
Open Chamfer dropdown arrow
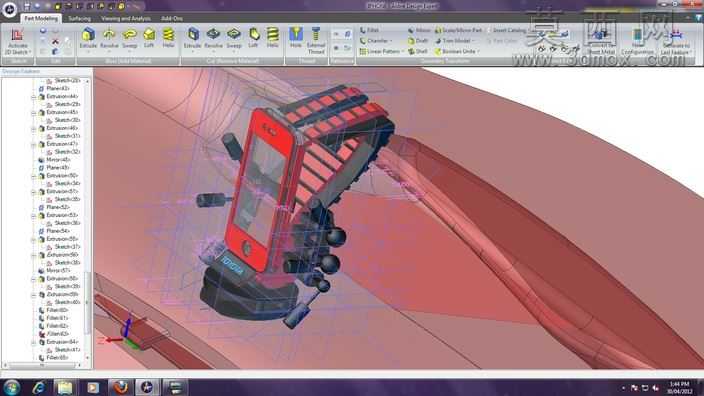pos(391,41)
